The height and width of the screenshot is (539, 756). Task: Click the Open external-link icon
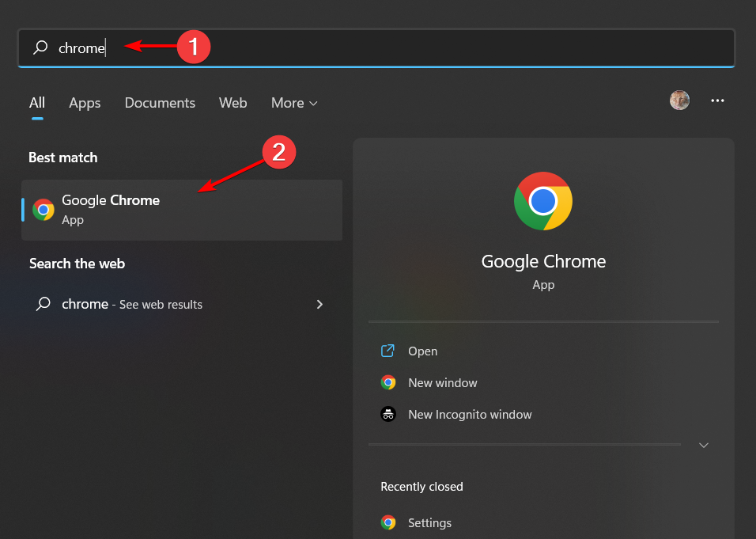387,351
